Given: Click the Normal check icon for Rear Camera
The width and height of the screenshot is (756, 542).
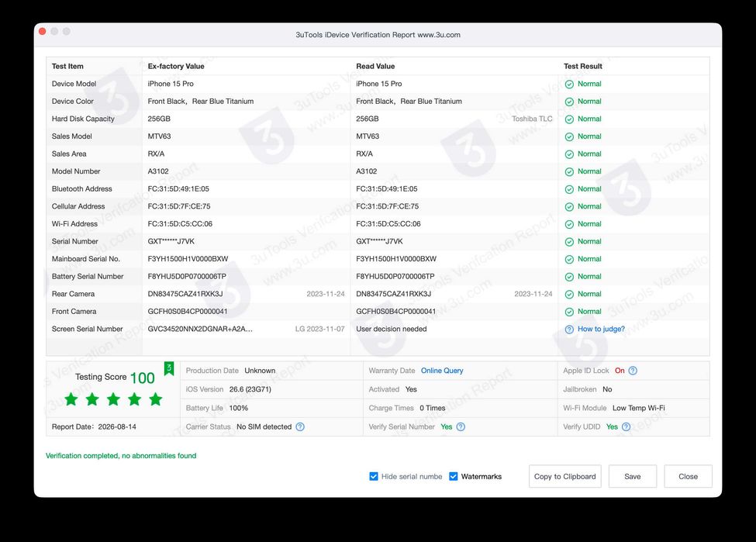Looking at the screenshot, I should point(569,295).
